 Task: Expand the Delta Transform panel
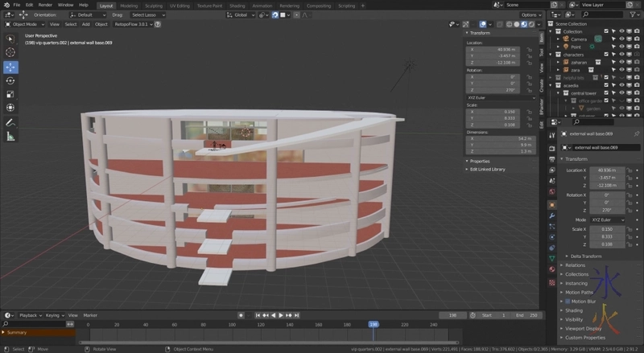pyautogui.click(x=585, y=256)
